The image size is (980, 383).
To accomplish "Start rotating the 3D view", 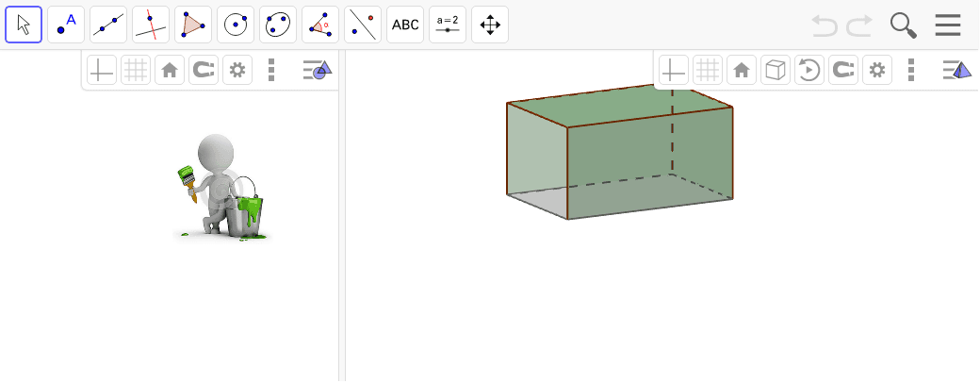I will (809, 70).
